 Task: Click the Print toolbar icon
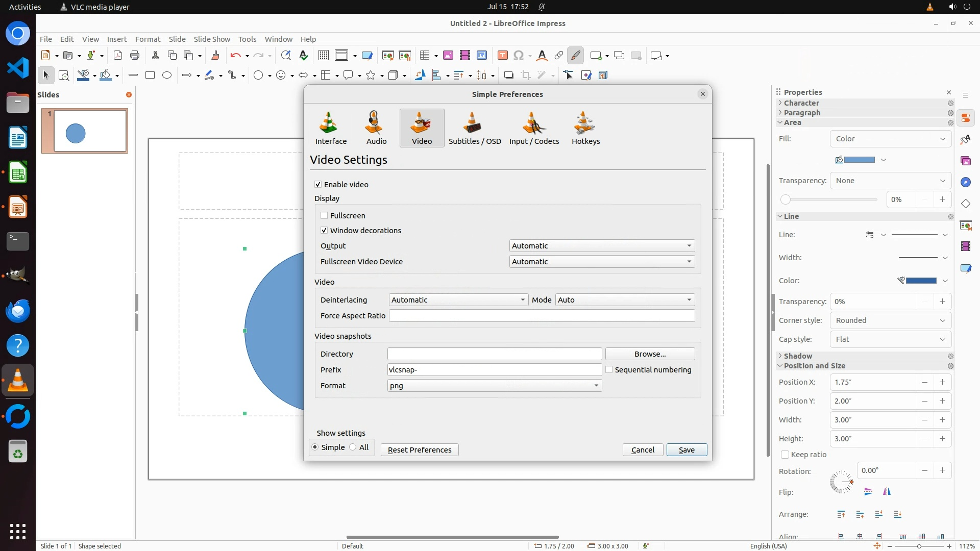coord(135,56)
